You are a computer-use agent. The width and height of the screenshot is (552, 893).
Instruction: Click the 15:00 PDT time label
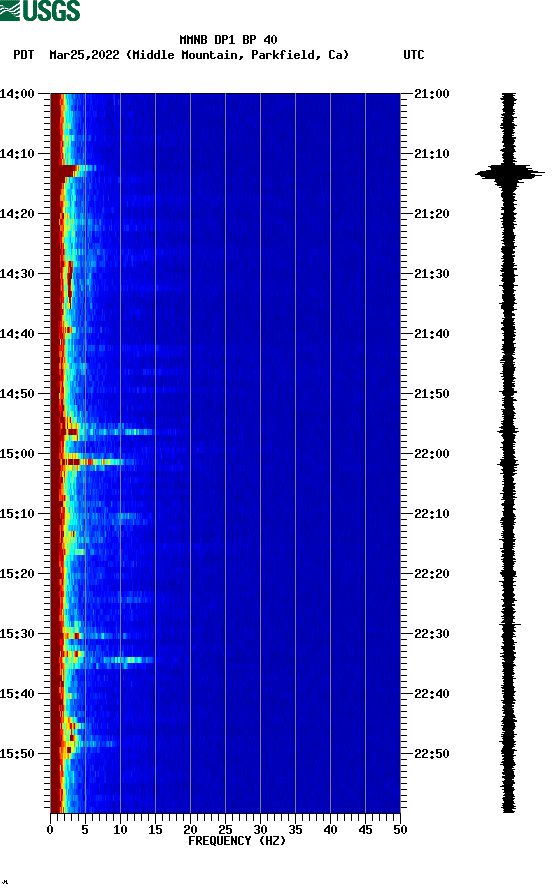pos(17,454)
